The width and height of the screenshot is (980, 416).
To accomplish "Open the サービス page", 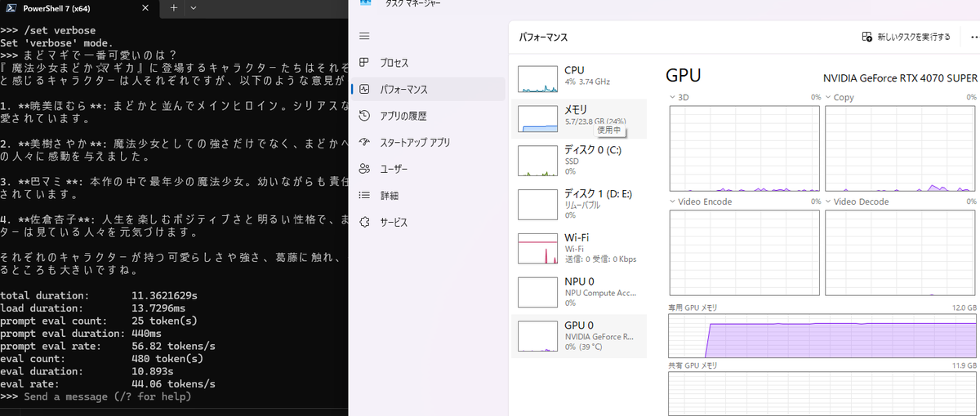I will tap(427, 222).
